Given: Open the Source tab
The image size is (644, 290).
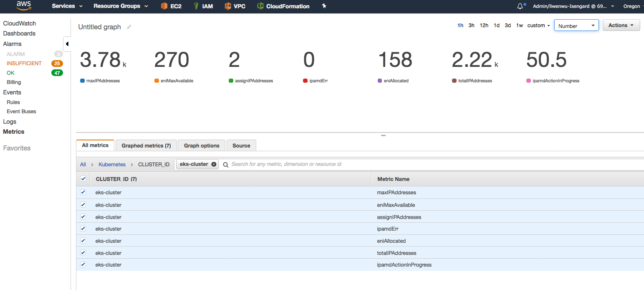Looking at the screenshot, I should 241,145.
